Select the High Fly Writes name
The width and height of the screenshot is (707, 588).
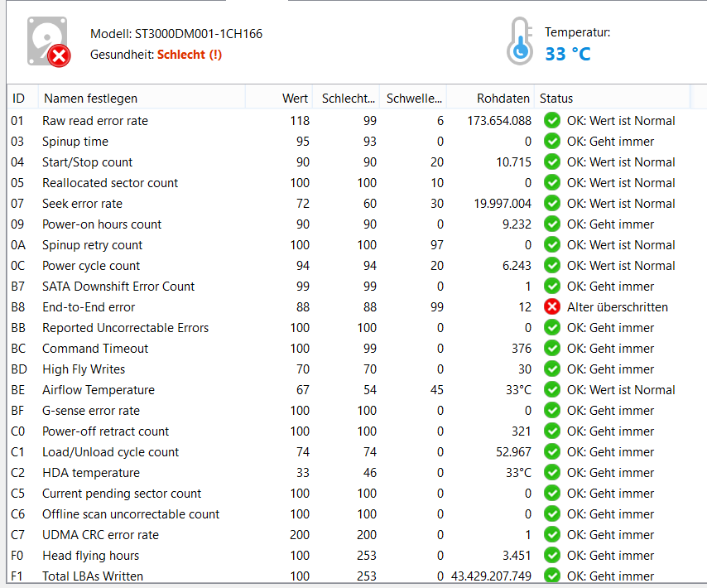pyautogui.click(x=84, y=369)
